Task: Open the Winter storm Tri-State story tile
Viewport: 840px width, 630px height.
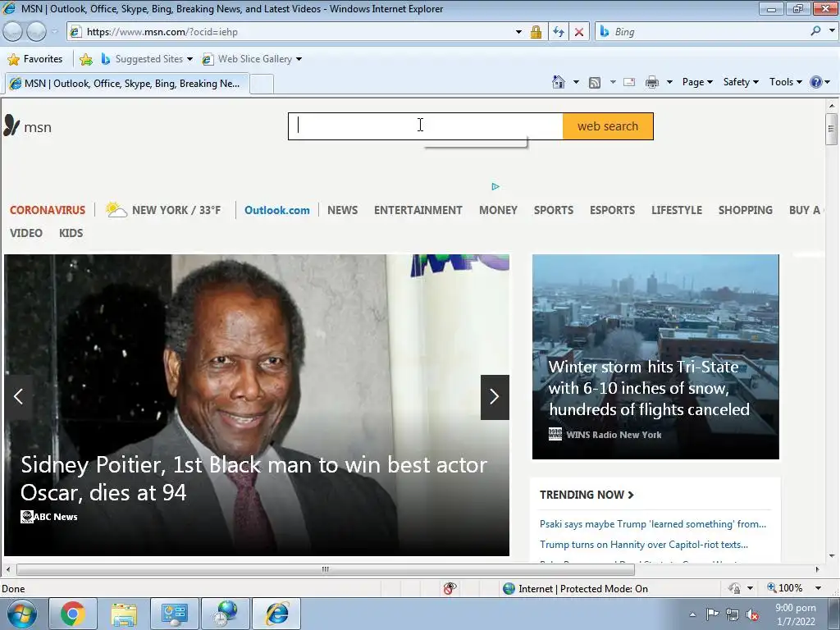Action: point(655,357)
